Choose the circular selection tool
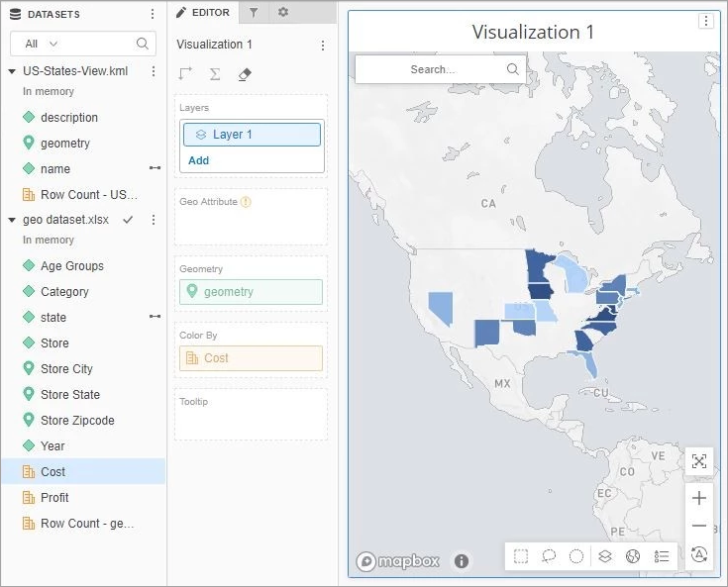Viewport: 728px width, 587px height. click(576, 556)
